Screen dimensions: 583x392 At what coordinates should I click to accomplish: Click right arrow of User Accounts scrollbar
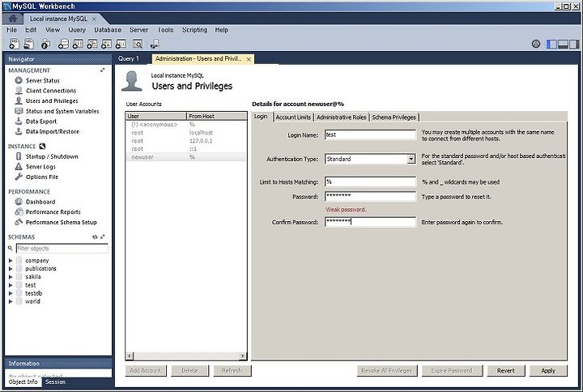(242, 356)
